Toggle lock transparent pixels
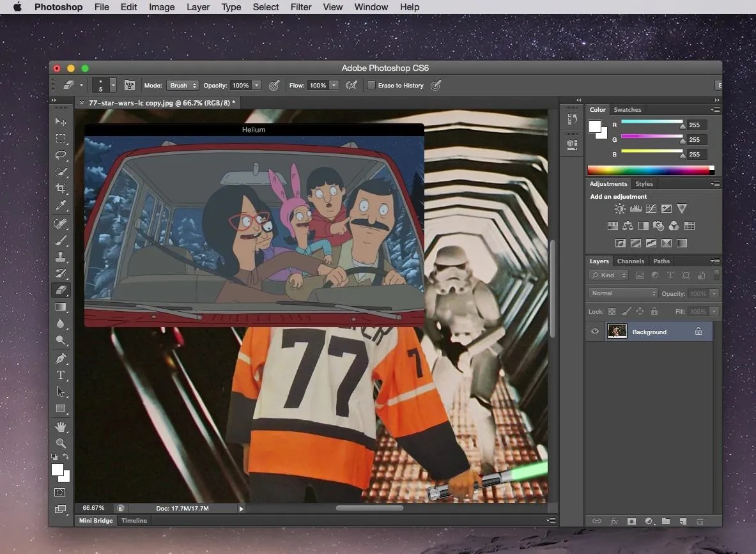This screenshot has height=554, width=756. (612, 311)
